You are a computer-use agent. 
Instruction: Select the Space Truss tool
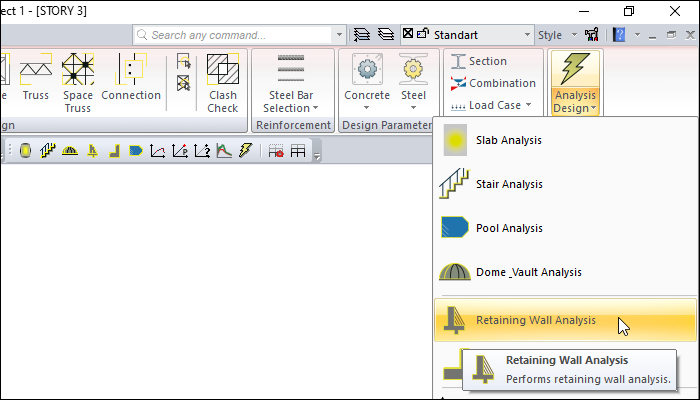pos(78,83)
